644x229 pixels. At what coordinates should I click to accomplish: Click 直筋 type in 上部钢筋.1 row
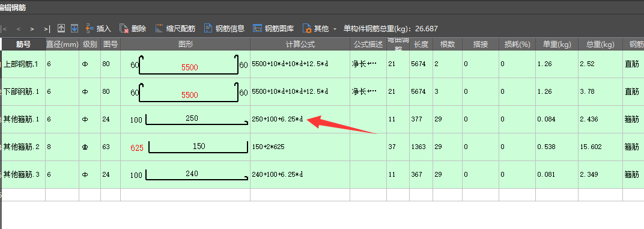click(x=633, y=64)
